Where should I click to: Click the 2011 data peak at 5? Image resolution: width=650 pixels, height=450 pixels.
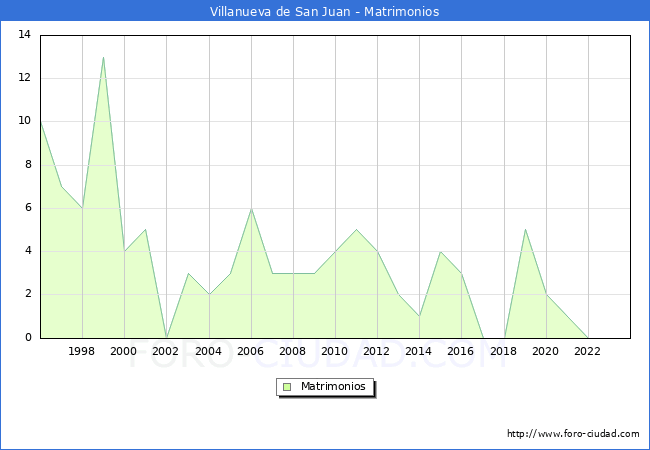click(356, 230)
